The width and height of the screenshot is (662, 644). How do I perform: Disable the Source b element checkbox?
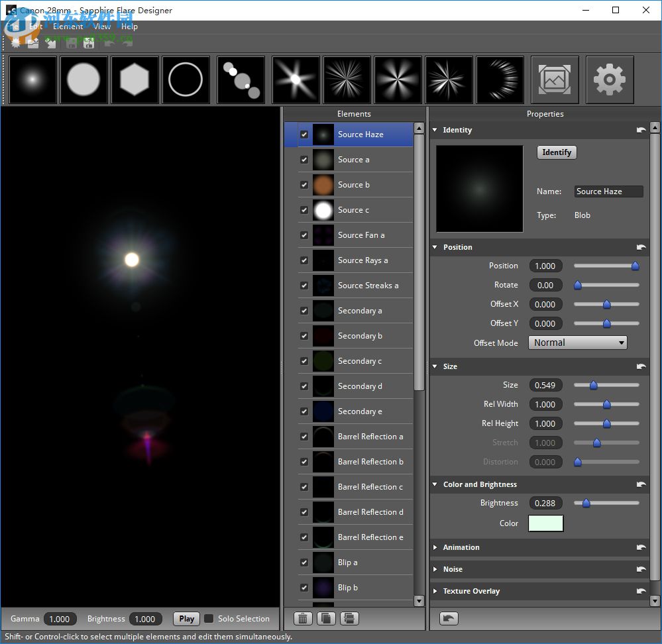pos(304,185)
